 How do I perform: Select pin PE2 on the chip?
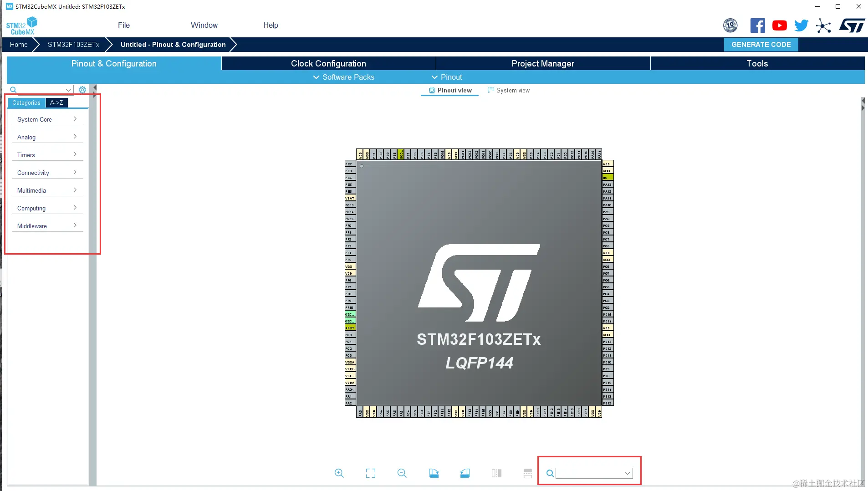point(350,164)
